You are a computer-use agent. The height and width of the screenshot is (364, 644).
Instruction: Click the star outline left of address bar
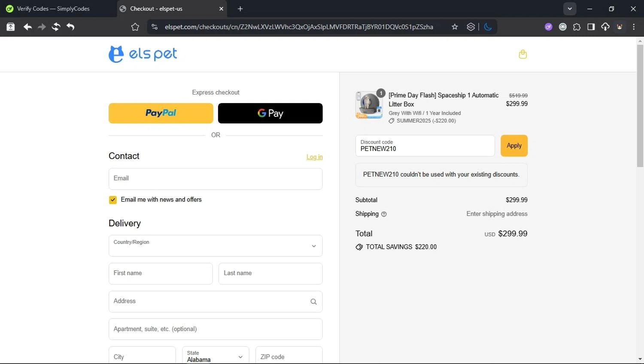[135, 27]
